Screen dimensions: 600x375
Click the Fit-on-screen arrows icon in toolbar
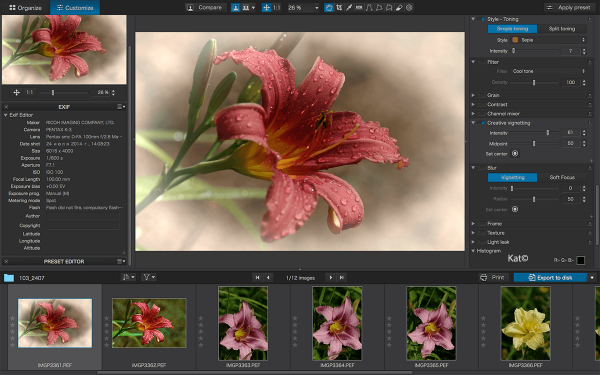(x=266, y=8)
